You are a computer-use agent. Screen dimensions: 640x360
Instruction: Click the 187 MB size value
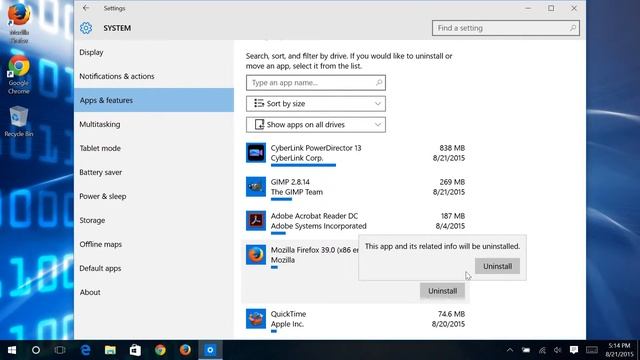tap(453, 216)
